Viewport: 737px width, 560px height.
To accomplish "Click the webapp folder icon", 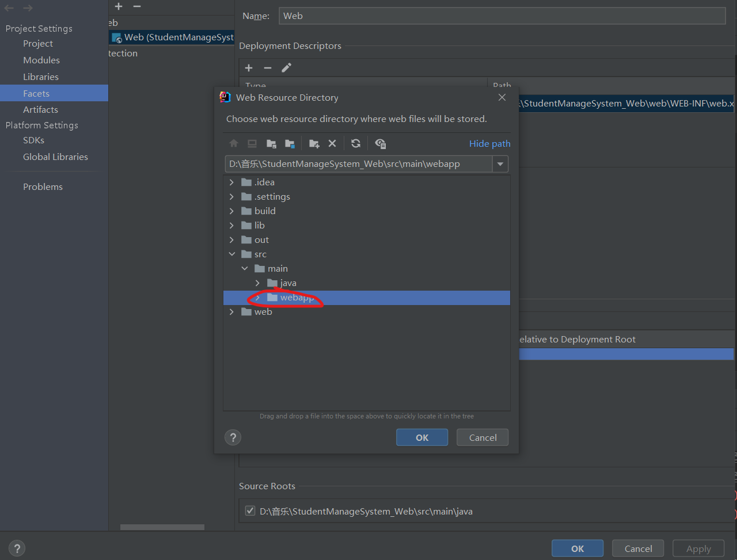I will tap(272, 298).
